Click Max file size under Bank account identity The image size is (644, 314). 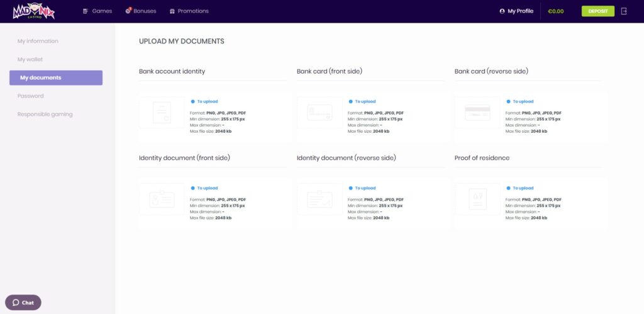(x=210, y=132)
